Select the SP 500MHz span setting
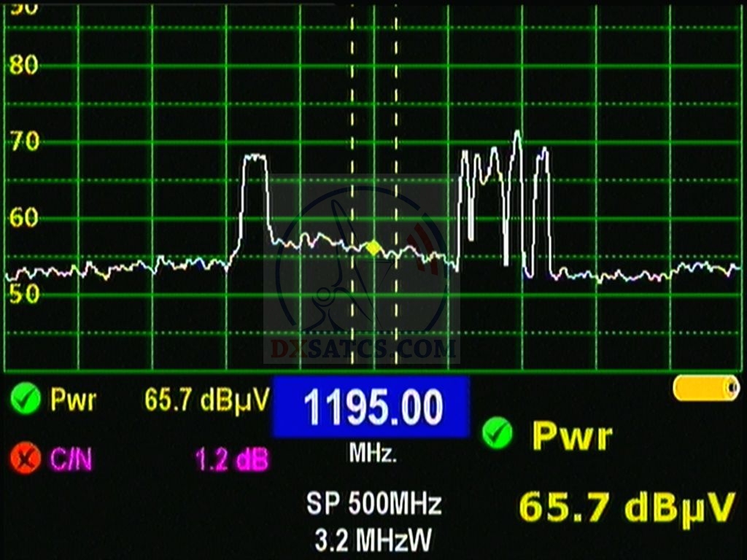The image size is (747, 560). coord(373,504)
